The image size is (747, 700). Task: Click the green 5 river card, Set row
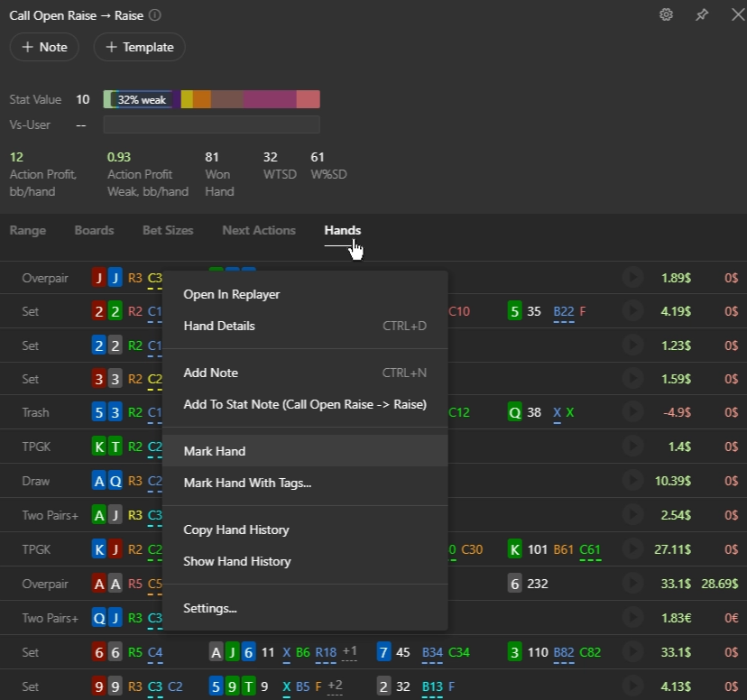tap(514, 311)
